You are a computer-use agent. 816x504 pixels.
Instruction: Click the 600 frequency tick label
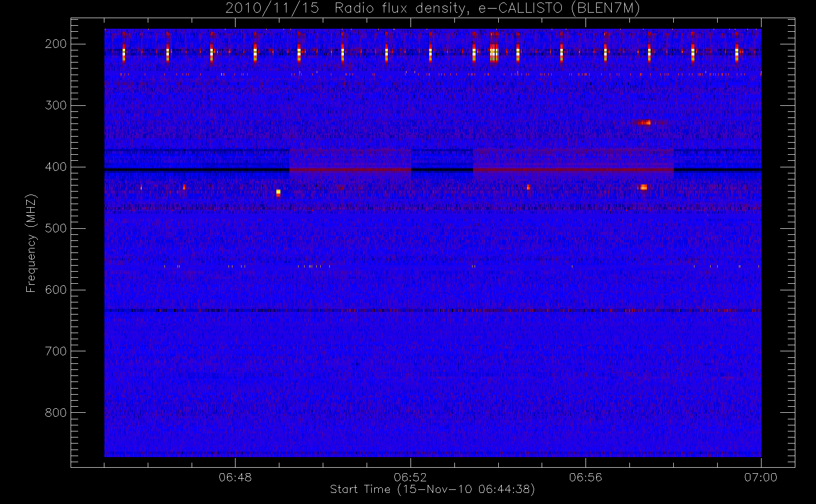[x=56, y=290]
